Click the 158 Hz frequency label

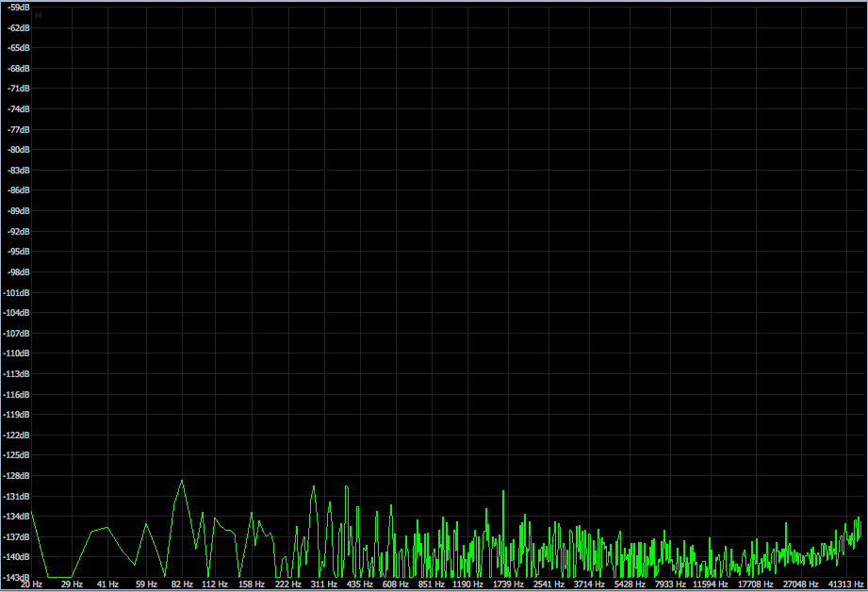pos(252,584)
